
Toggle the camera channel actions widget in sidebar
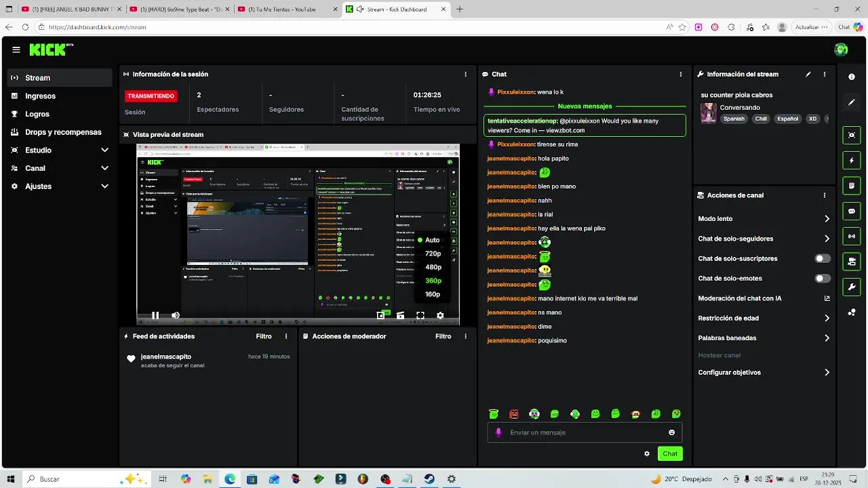(852, 262)
